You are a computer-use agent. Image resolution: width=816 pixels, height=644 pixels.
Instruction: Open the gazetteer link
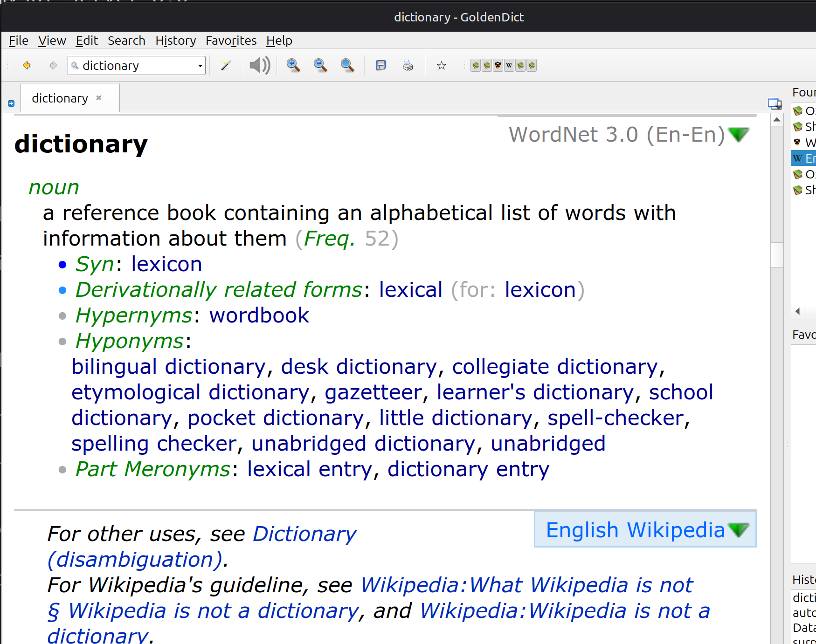point(373,392)
